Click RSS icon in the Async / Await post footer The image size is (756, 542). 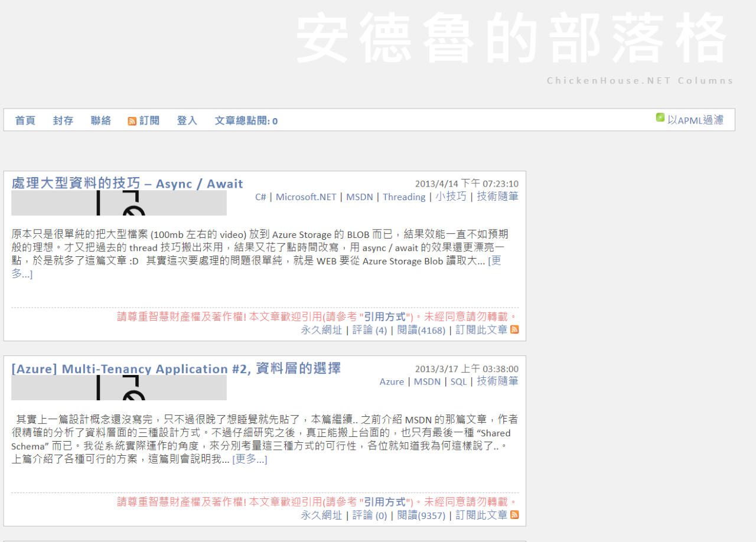[514, 329]
